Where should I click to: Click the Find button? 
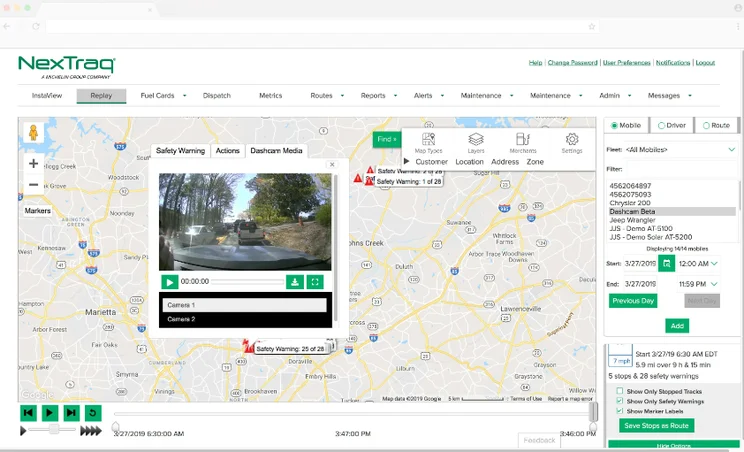(387, 139)
